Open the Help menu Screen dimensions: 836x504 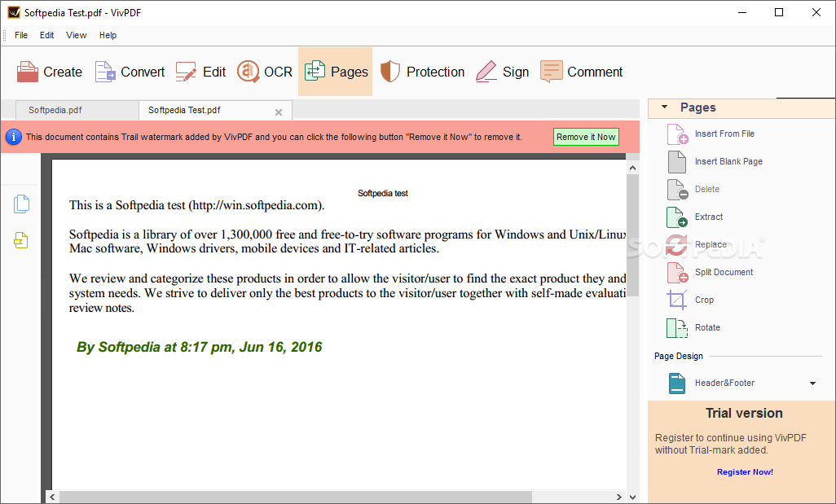tap(108, 35)
